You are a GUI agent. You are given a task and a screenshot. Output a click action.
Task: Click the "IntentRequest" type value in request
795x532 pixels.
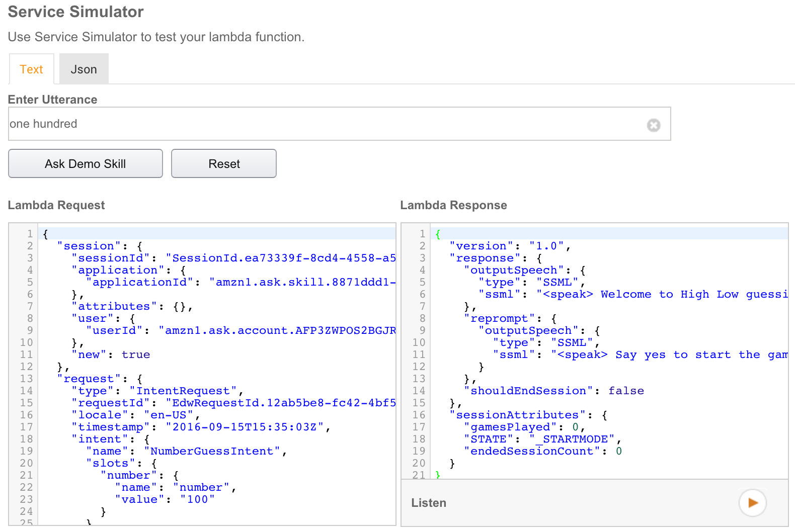tap(183, 391)
